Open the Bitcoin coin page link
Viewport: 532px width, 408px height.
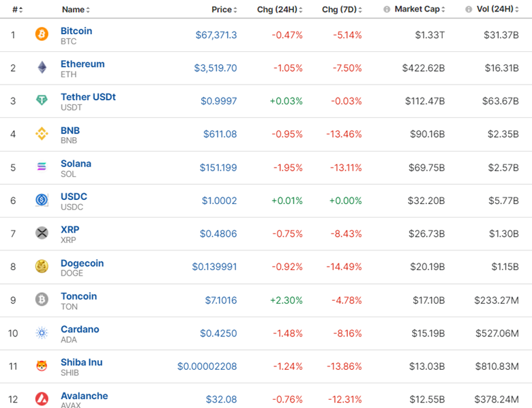click(76, 31)
